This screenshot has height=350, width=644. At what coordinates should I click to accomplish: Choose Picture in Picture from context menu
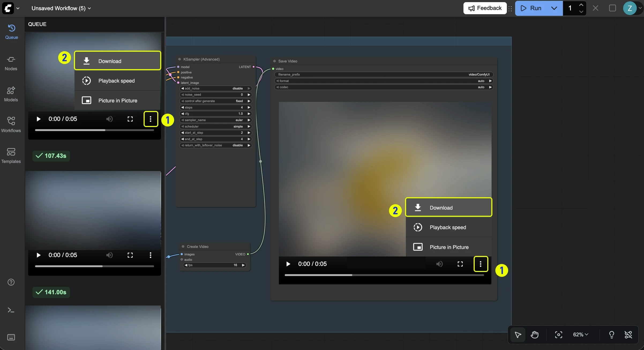[x=449, y=247]
